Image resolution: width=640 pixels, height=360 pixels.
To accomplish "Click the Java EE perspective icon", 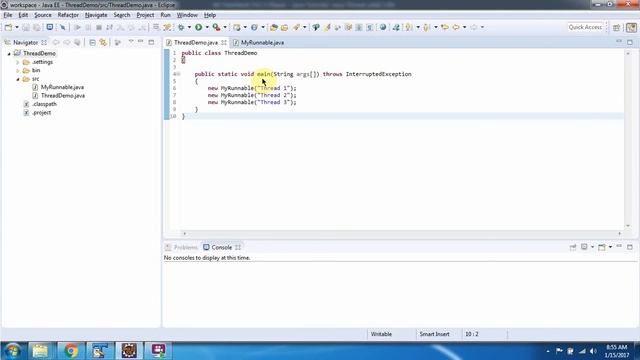I will pos(631,27).
